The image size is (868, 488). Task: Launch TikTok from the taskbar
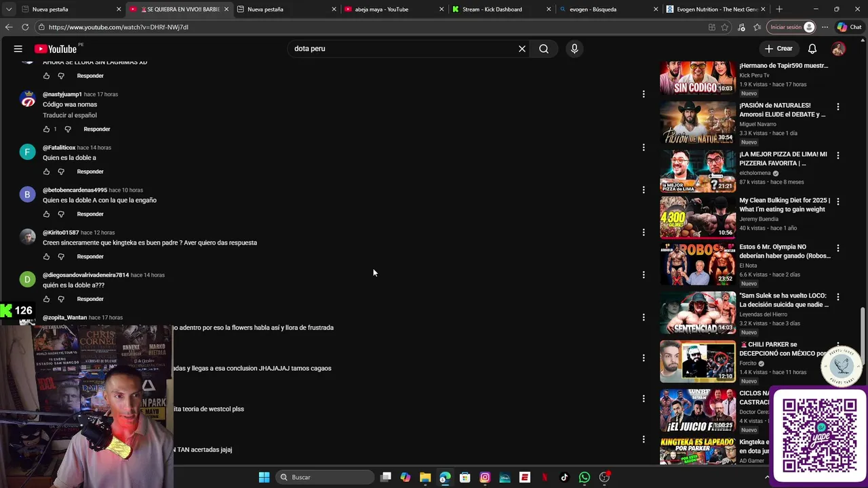pyautogui.click(x=564, y=477)
